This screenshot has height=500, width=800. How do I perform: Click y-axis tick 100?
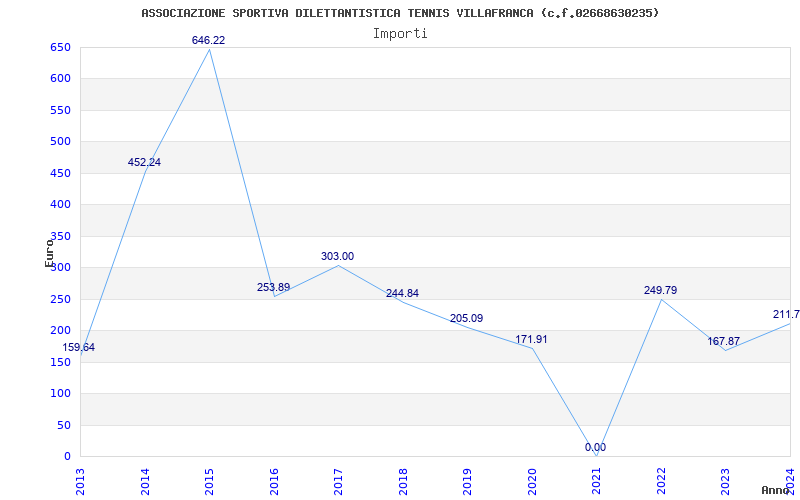(60, 393)
